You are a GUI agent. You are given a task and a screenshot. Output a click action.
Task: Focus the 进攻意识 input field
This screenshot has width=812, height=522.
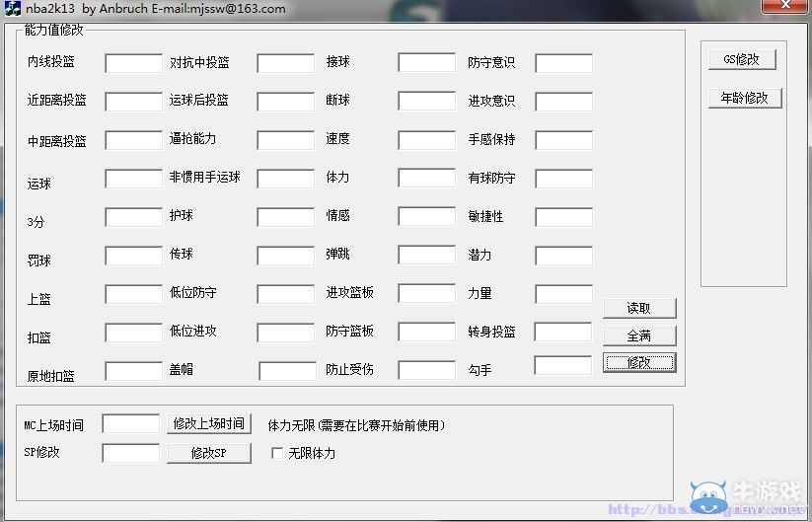(564, 102)
